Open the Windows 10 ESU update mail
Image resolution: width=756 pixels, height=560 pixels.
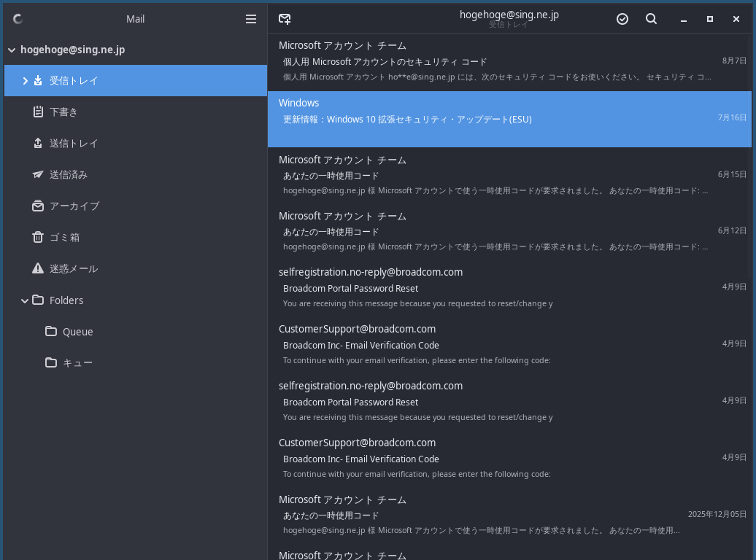click(509, 119)
